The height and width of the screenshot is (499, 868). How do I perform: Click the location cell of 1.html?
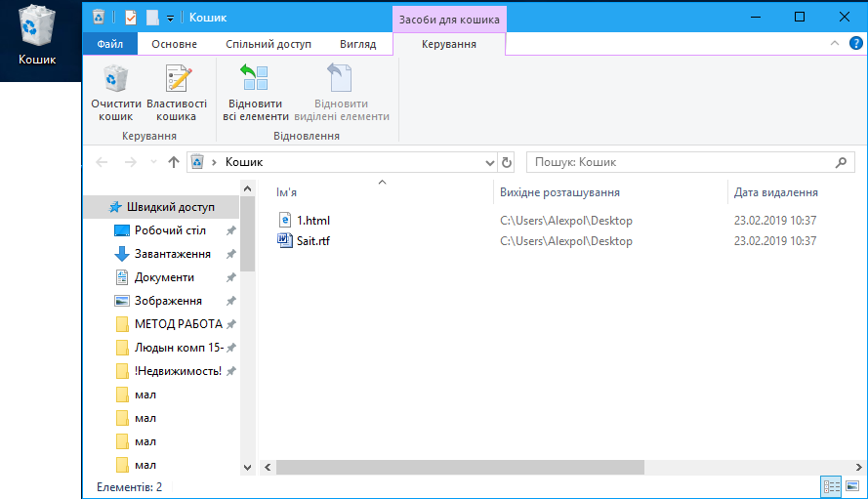click(565, 221)
